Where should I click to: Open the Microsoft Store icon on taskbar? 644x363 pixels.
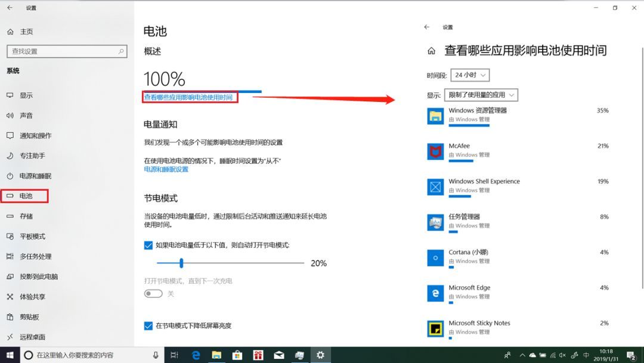tap(237, 355)
